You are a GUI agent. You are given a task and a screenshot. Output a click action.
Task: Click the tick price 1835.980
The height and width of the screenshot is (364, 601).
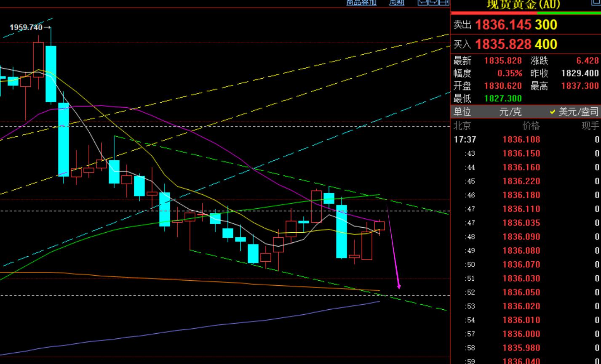point(521,348)
